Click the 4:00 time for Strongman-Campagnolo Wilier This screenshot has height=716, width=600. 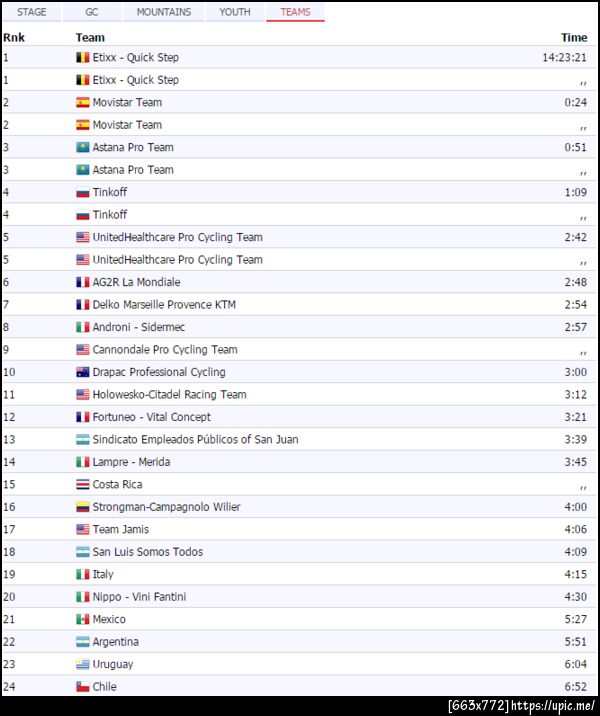tap(575, 507)
